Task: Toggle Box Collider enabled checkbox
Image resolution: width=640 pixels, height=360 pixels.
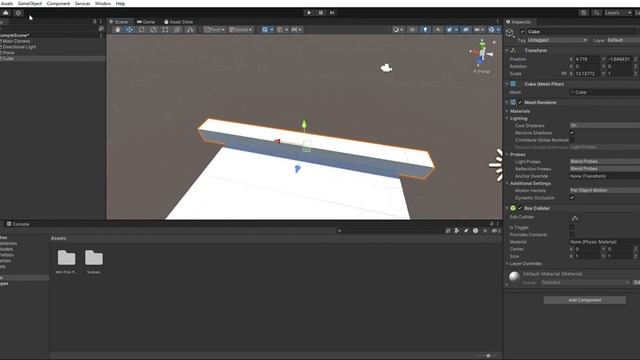Action: click(x=520, y=208)
